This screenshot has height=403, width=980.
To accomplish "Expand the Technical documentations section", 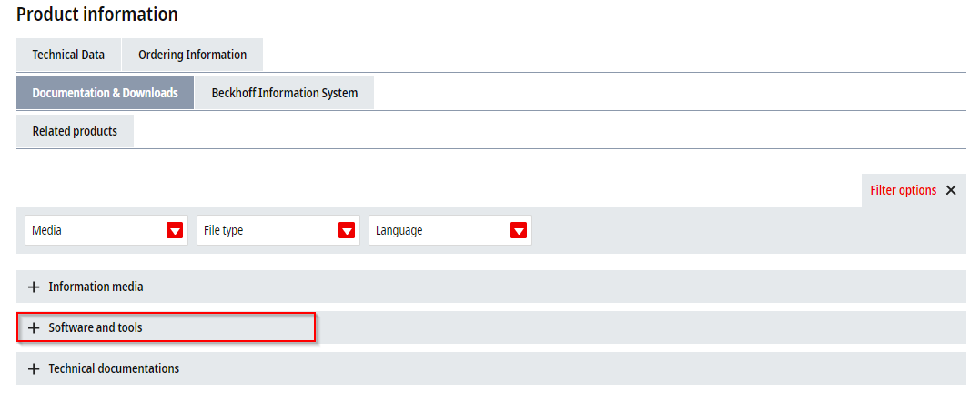I will tap(491, 368).
